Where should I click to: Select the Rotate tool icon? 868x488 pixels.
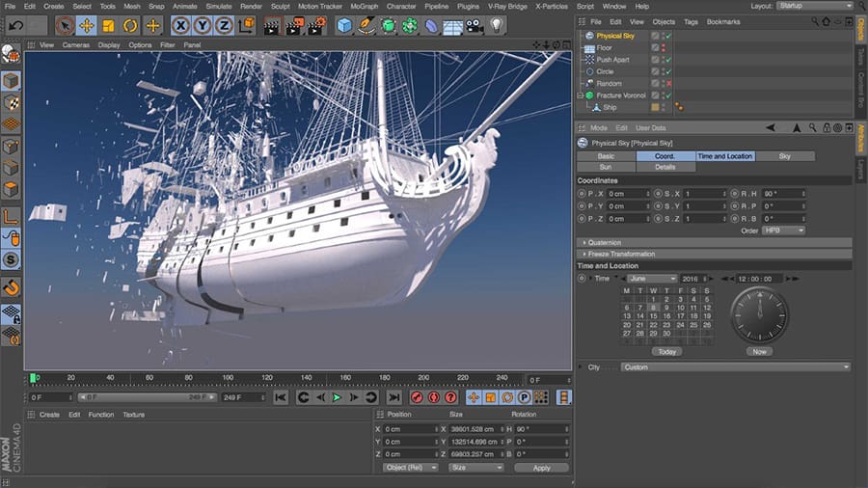point(130,25)
